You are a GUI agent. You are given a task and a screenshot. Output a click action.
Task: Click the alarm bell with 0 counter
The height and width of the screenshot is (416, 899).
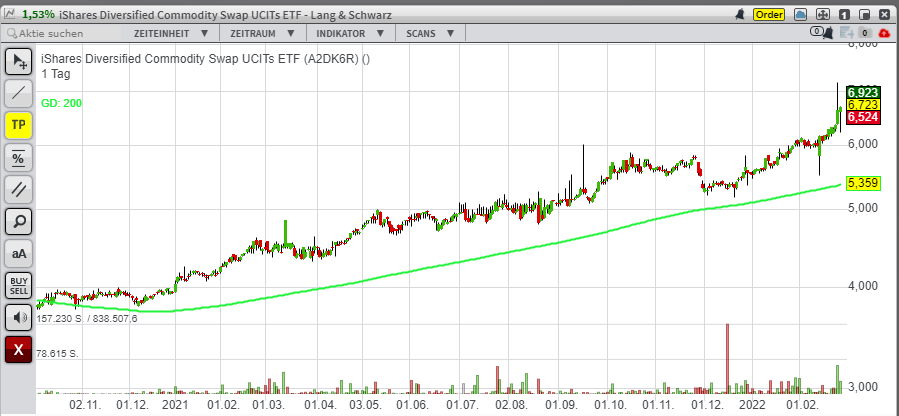[x=822, y=33]
